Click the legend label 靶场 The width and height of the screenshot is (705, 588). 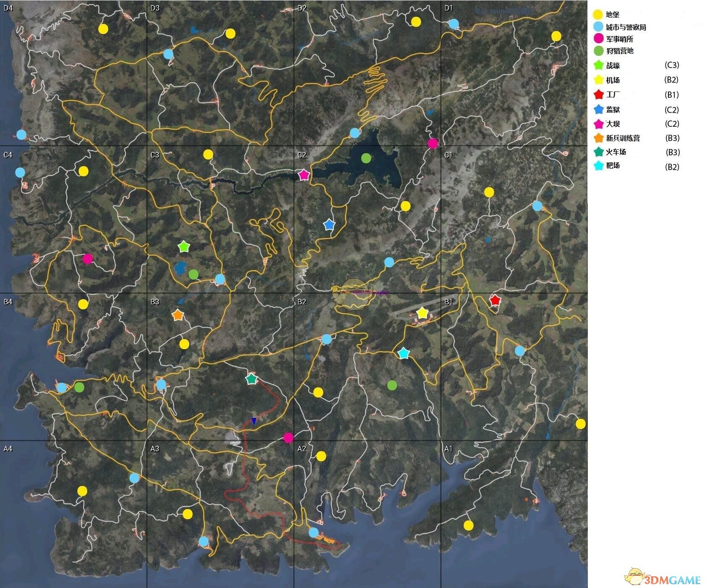coord(613,165)
